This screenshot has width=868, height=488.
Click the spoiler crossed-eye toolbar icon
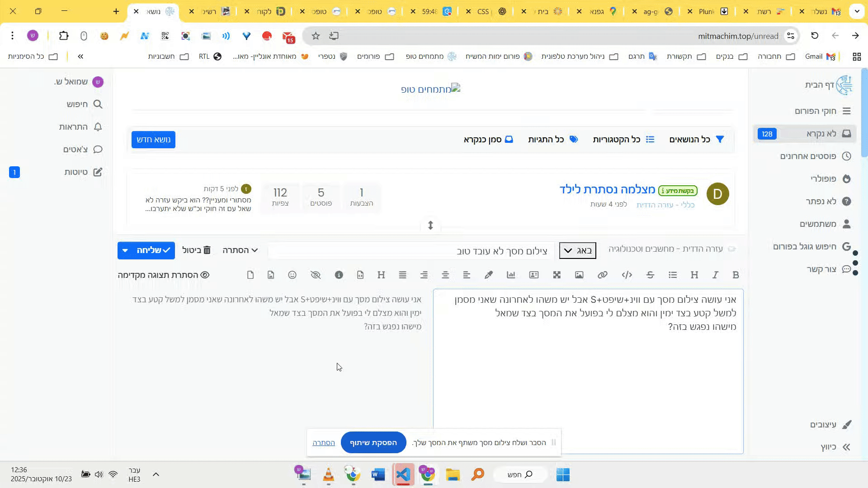[316, 275]
